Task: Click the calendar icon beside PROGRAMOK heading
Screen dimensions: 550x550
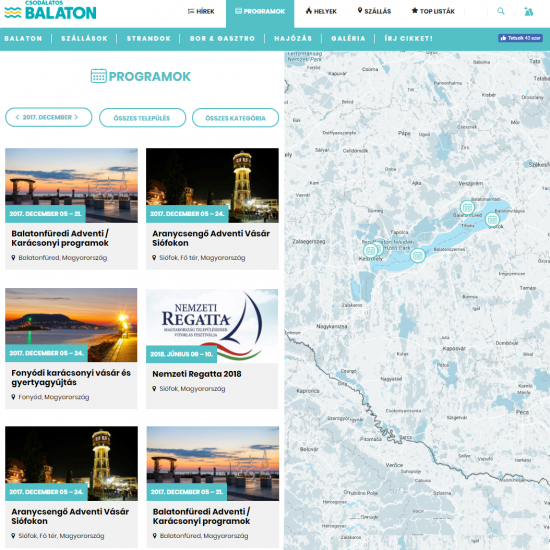Action: (x=99, y=76)
